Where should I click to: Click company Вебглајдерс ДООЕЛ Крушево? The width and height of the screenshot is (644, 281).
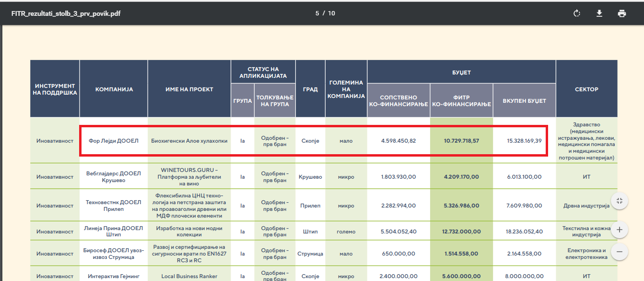(x=114, y=177)
